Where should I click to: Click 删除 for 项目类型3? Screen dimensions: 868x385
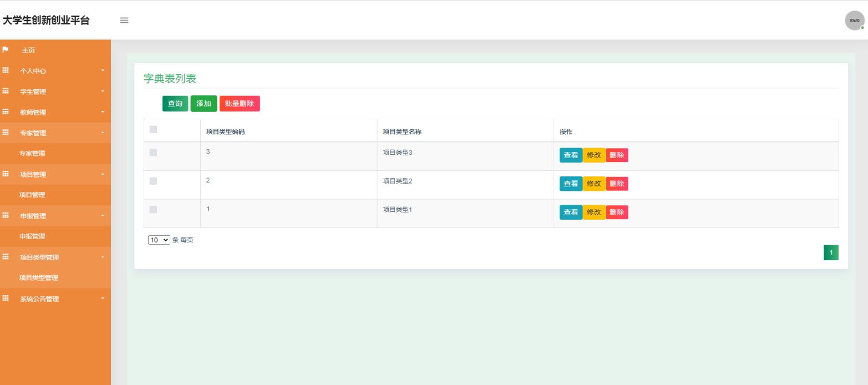pos(617,155)
